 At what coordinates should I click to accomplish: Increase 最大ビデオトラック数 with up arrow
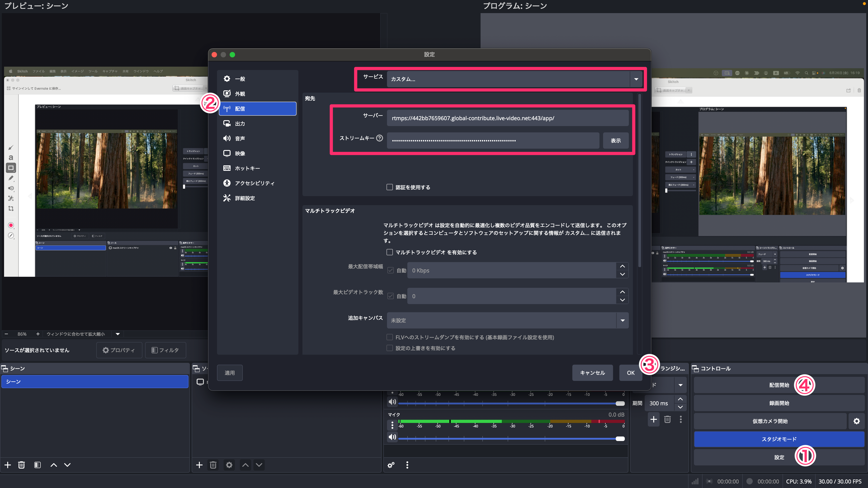pos(622,292)
